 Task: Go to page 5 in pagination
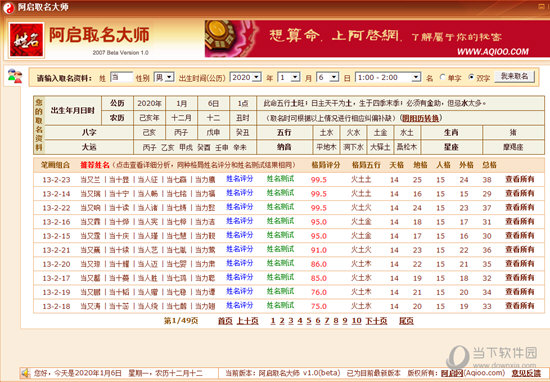point(309,321)
